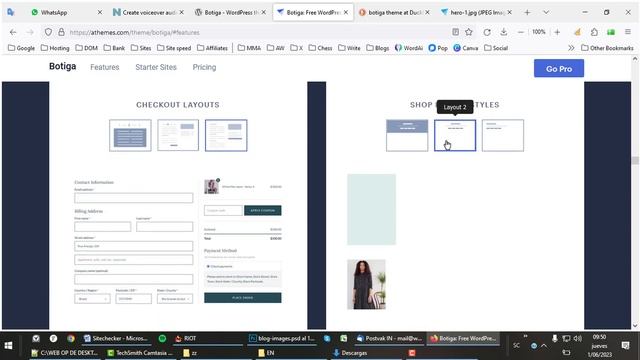Show site security lock information
640x360 pixels.
click(x=61, y=32)
